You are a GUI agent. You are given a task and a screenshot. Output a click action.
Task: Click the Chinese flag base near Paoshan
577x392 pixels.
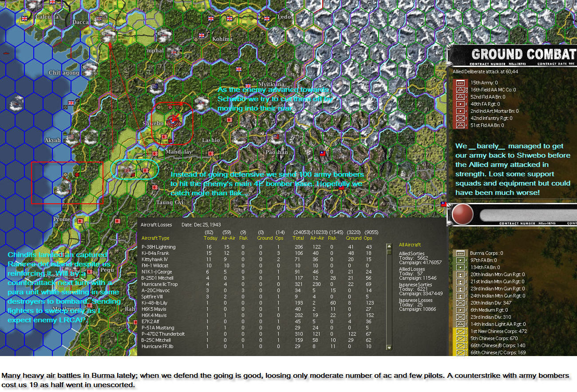pos(323,154)
